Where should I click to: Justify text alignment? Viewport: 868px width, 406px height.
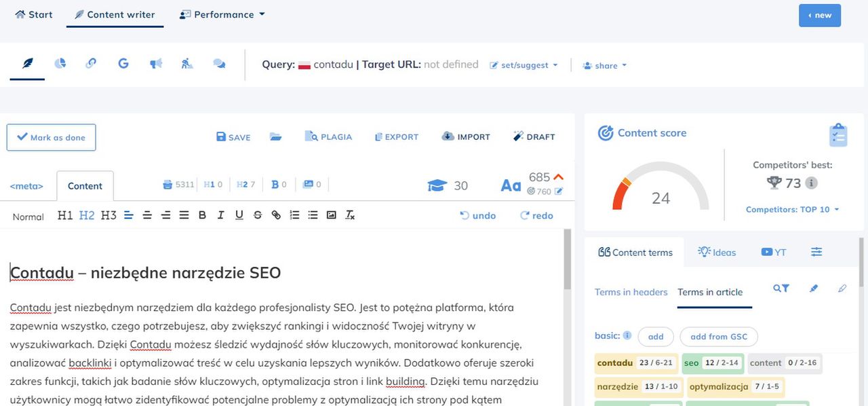(x=184, y=215)
